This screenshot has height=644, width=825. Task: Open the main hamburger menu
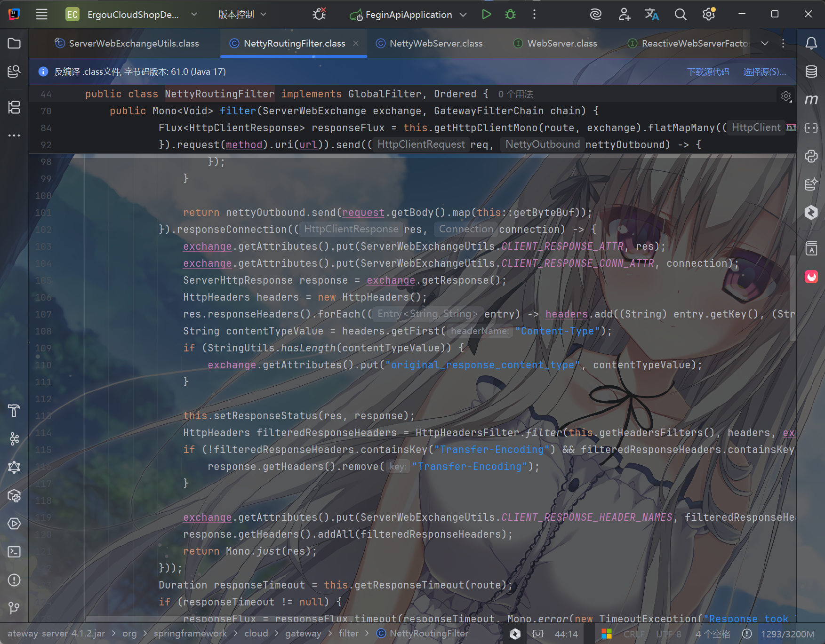pos(41,14)
